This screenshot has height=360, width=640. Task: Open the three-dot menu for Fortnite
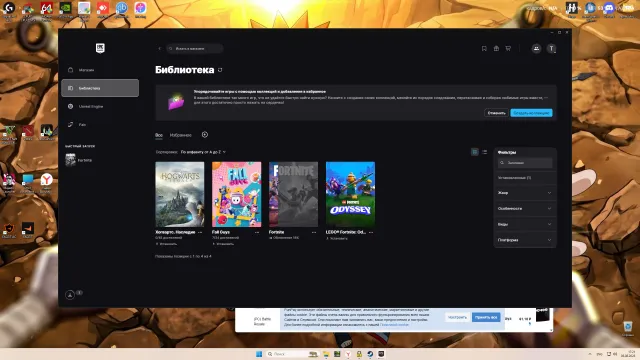pyautogui.click(x=314, y=232)
